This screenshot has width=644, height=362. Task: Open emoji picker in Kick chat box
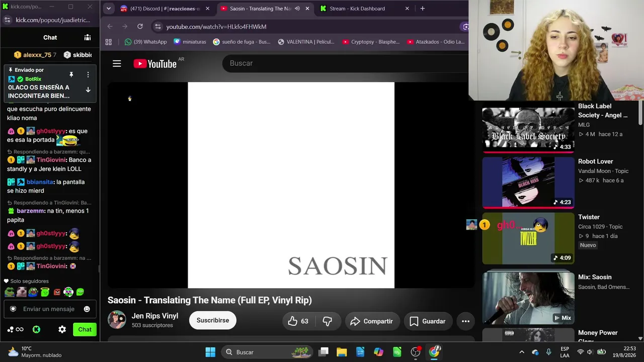[x=87, y=309]
